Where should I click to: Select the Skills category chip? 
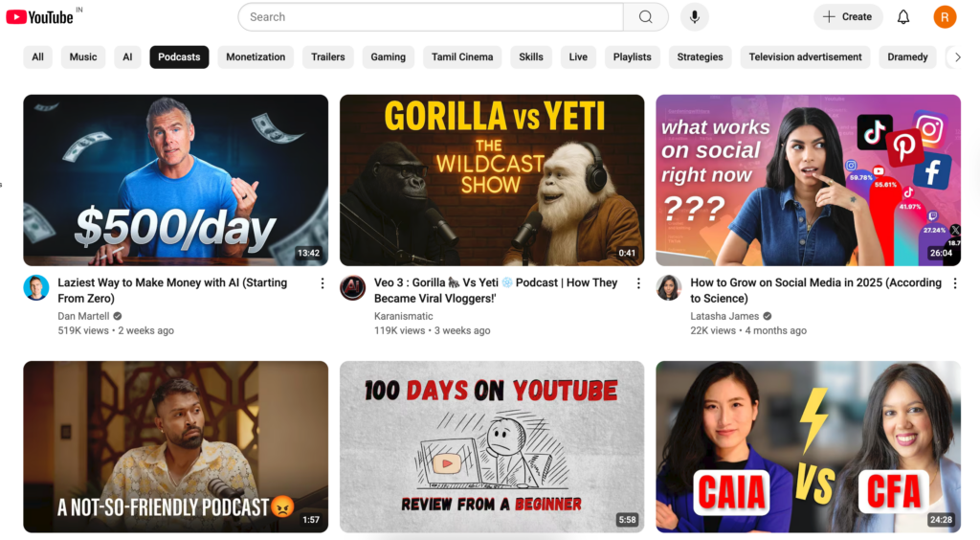tap(530, 56)
